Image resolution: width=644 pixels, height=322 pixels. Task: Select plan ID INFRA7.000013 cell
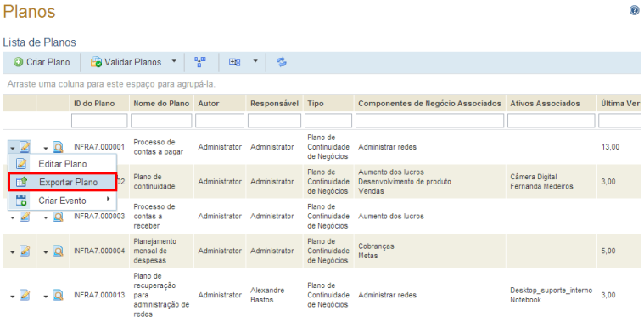[x=99, y=296]
